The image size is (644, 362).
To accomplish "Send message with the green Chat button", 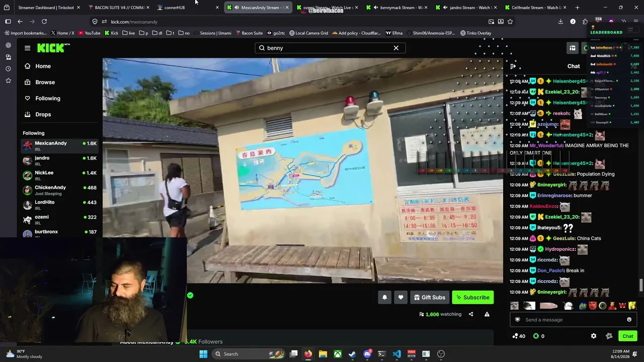I will click(628, 336).
